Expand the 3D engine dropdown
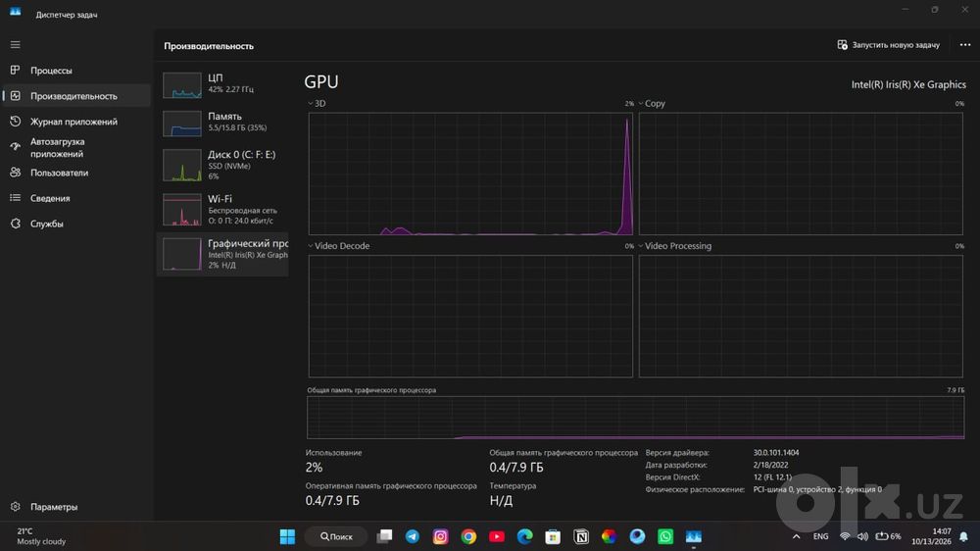980x551 pixels. pos(317,103)
